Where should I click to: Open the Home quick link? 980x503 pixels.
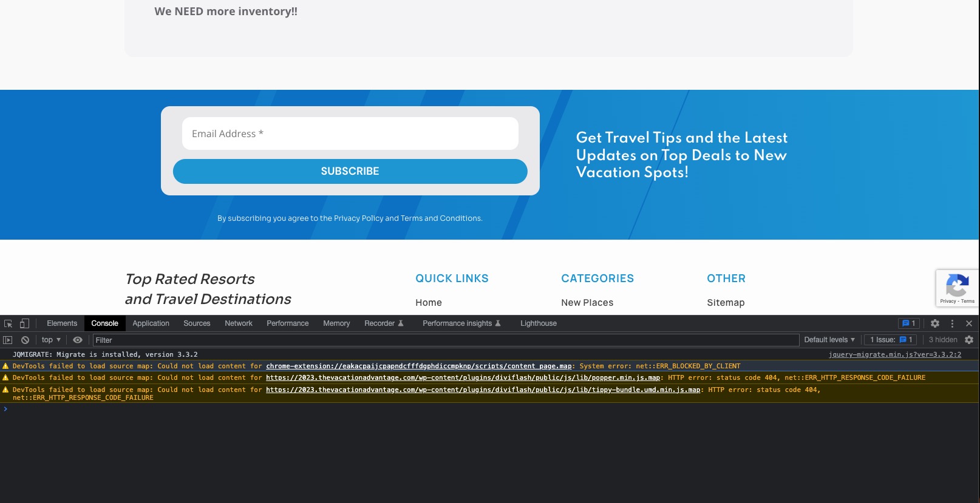point(429,302)
